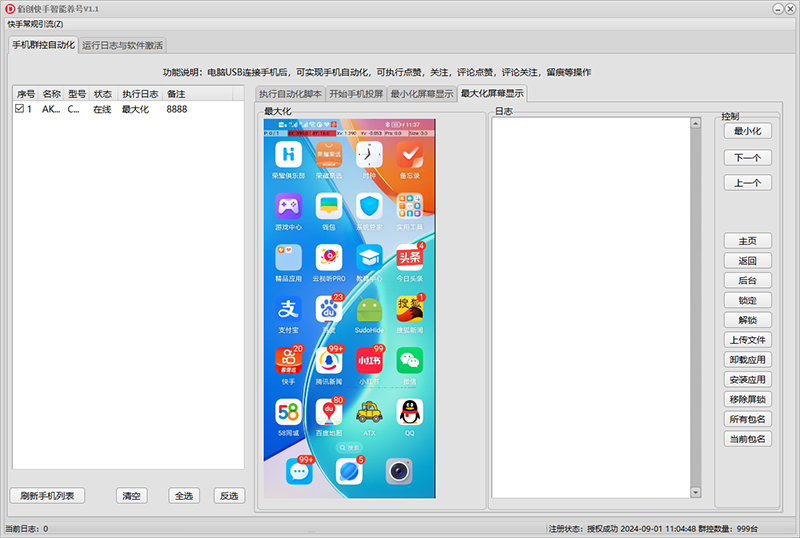
Task: Launch the 云视听PRO app
Action: [x=329, y=258]
